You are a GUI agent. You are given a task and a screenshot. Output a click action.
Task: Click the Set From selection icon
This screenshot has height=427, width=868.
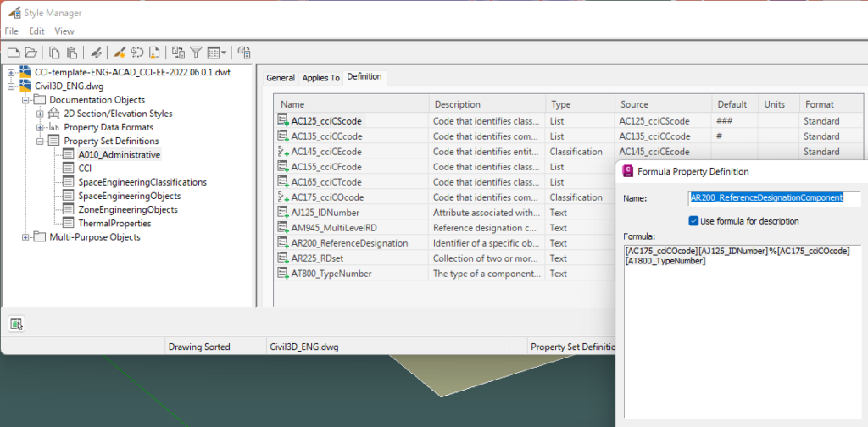coord(137,53)
